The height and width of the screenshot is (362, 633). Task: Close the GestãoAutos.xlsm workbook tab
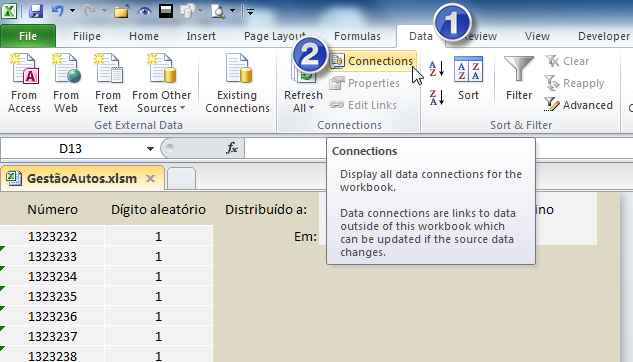tap(151, 178)
